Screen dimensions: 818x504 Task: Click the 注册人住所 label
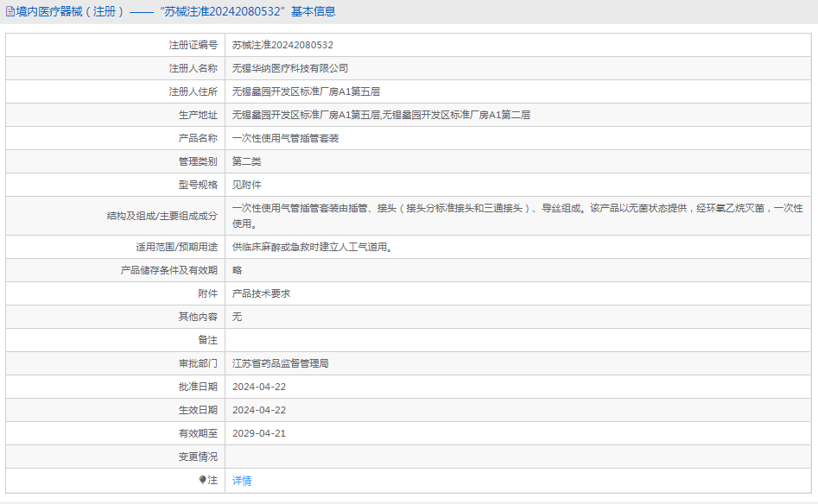193,91
